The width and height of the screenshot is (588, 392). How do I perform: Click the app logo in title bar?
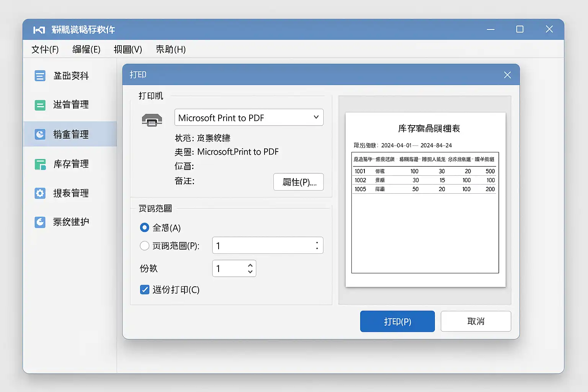coord(39,30)
